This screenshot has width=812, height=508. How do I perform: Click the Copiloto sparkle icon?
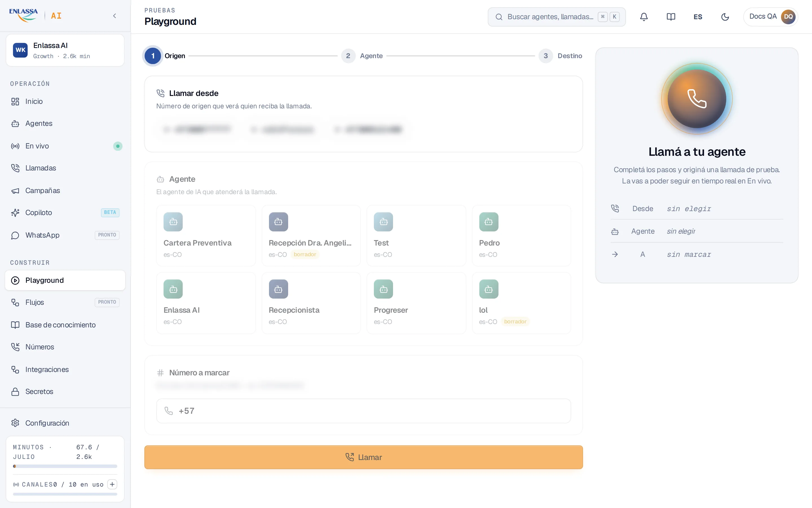pyautogui.click(x=15, y=213)
